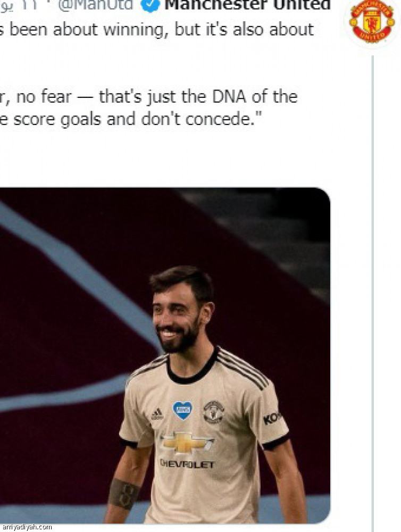Click the arriyadiyah.com watermark

point(27,527)
